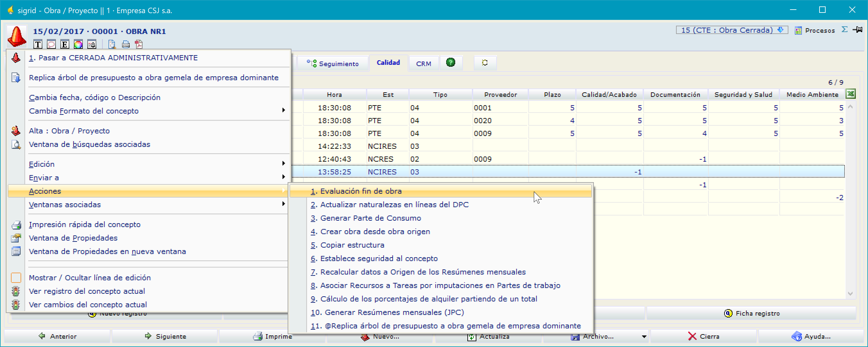Select item 11 @Replica árbol de presupuesto
This screenshot has width=868, height=347.
441,326
